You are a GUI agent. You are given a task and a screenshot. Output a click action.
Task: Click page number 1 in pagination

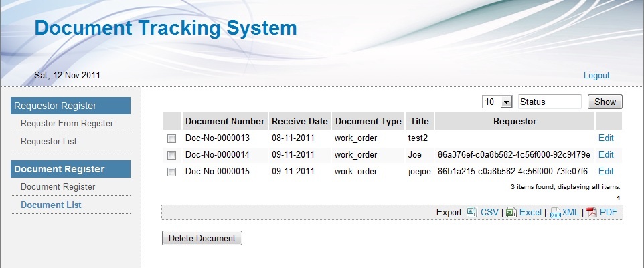(x=618, y=198)
